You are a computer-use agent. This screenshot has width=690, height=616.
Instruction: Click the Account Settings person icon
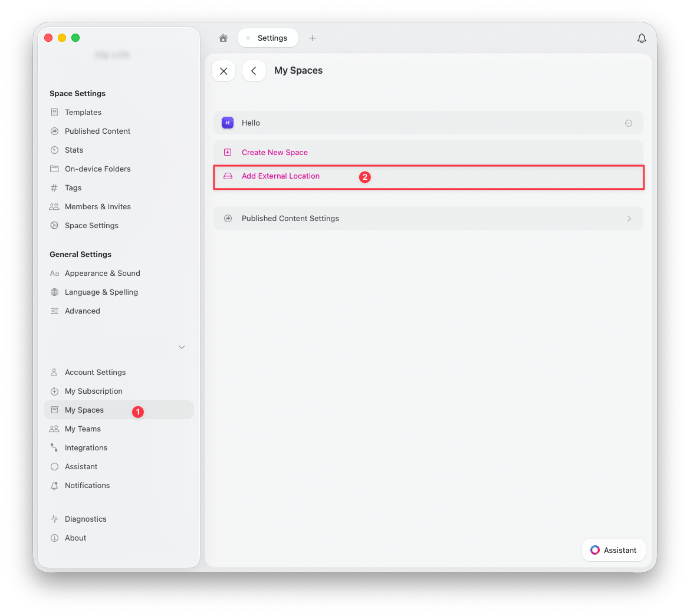pyautogui.click(x=54, y=372)
